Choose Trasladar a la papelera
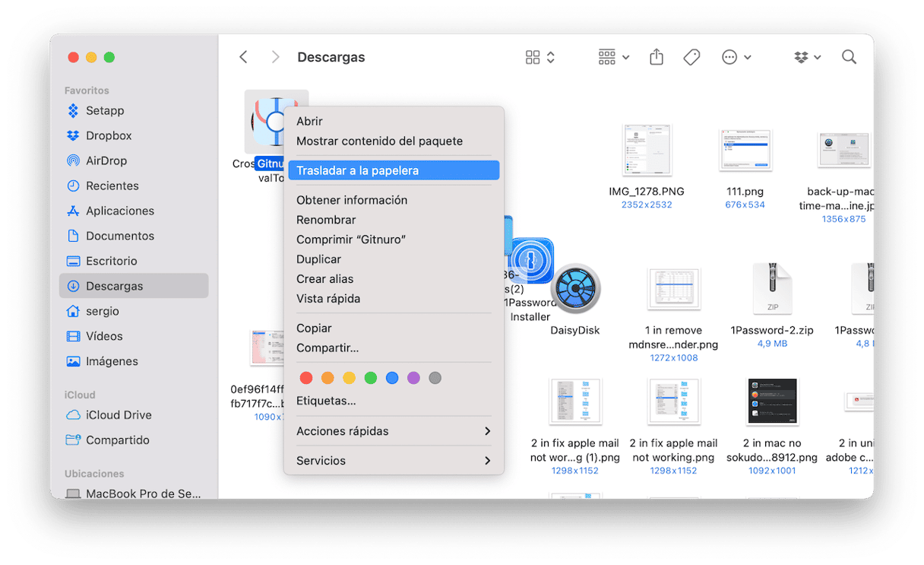This screenshot has width=924, height=565. pyautogui.click(x=393, y=170)
